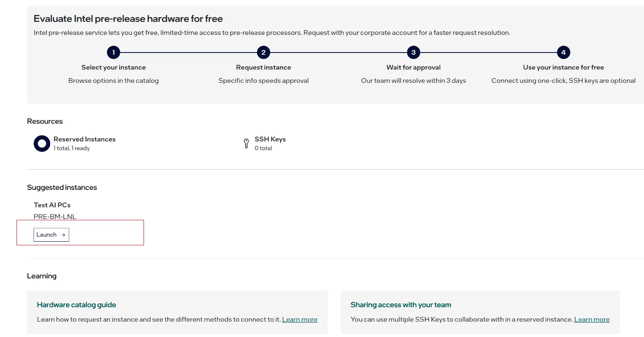Click the 'Test AI PCs' suggested instance title

[52, 205]
